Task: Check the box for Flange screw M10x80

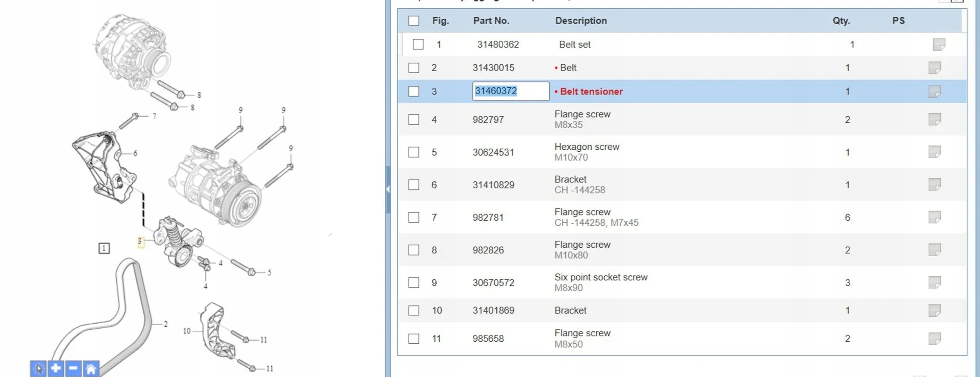Action: 414,250
